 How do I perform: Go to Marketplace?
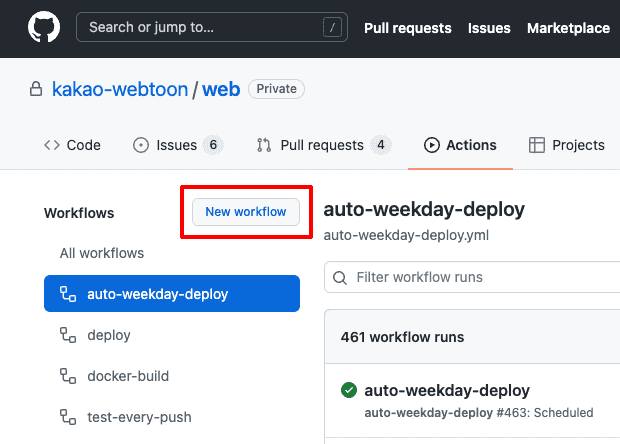click(568, 28)
